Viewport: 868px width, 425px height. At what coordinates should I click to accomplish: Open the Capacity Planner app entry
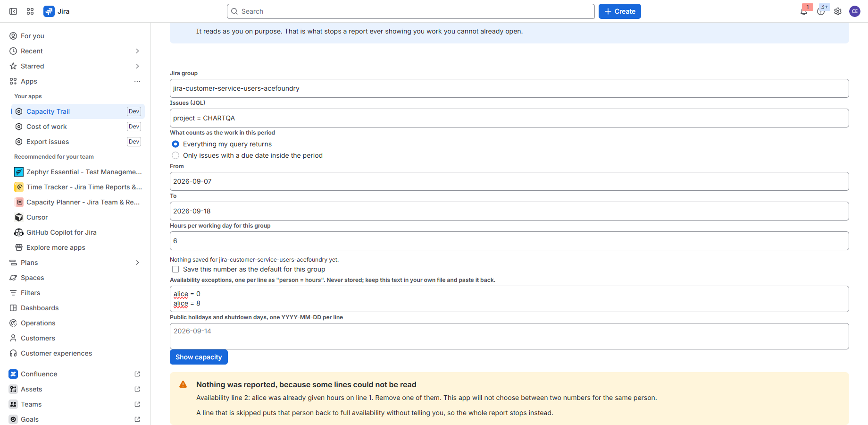(78, 202)
